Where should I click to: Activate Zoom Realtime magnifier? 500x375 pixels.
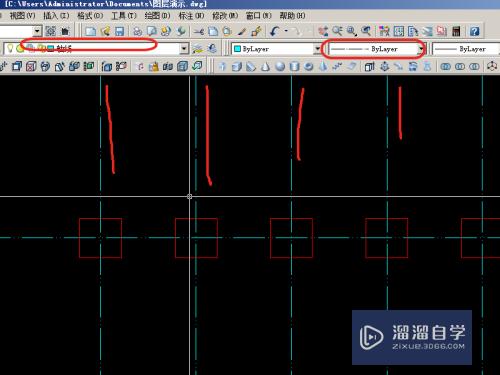[337, 31]
